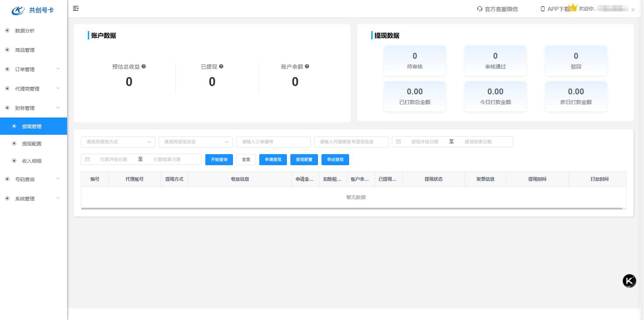Open the 数据分析 menu item
Screen dimensions: 644x320
pyautogui.click(x=25, y=31)
